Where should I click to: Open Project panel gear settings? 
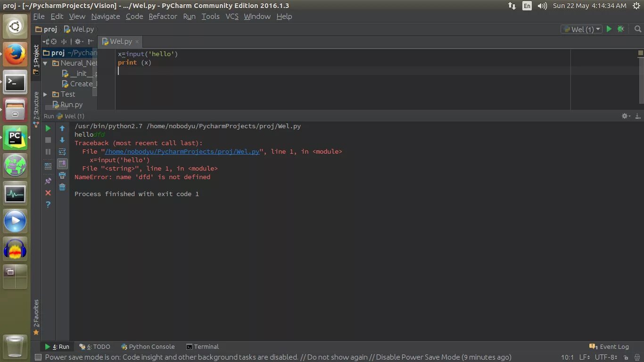point(78,41)
